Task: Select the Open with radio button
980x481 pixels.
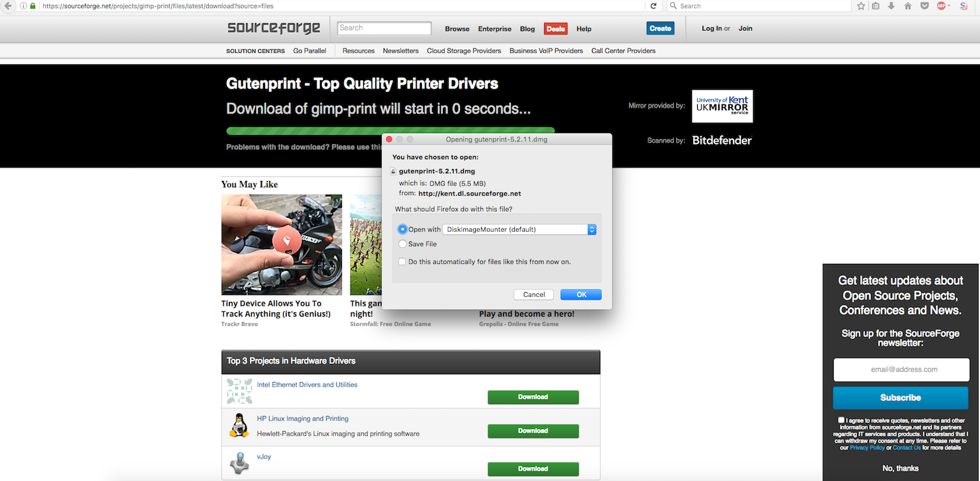Action: [402, 229]
